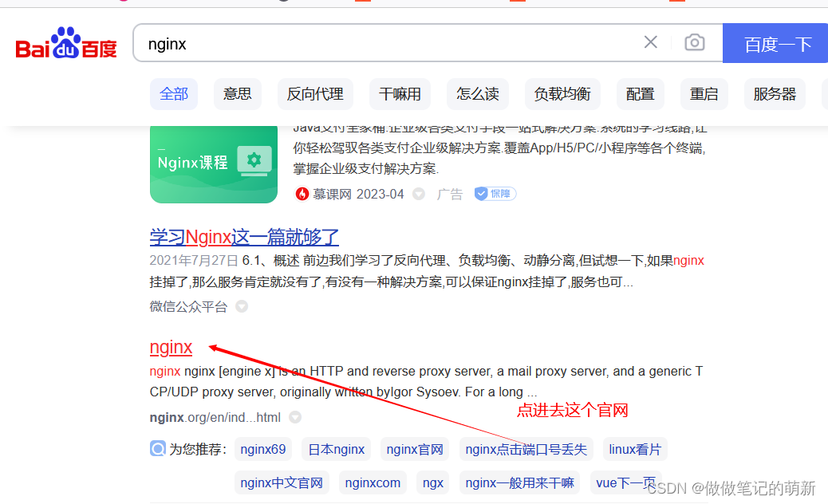Open the Nginx课程 green thumbnail
The width and height of the screenshot is (828, 504).
(213, 164)
